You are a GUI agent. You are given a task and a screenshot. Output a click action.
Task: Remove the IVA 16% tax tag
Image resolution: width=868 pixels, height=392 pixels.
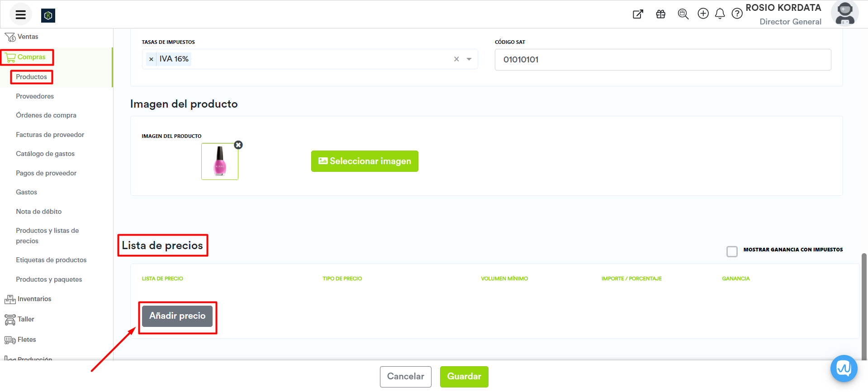click(151, 59)
